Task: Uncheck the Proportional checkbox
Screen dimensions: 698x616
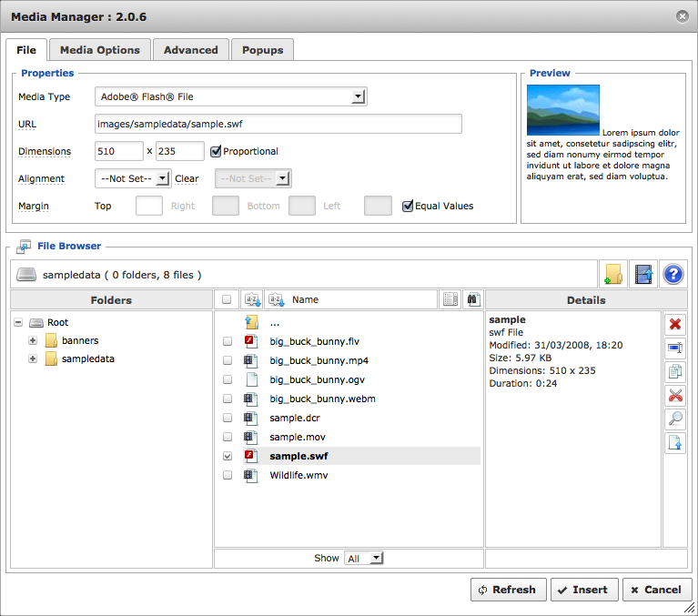Action: pos(216,151)
